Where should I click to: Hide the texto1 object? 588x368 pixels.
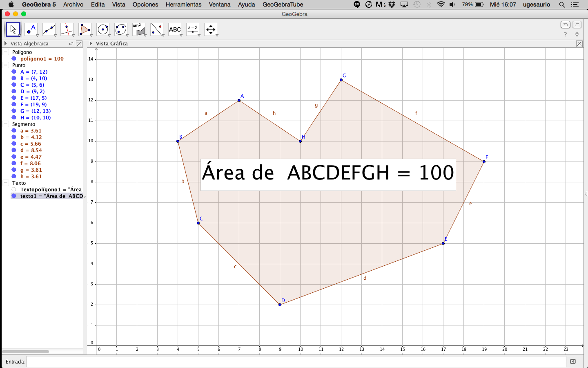point(14,196)
